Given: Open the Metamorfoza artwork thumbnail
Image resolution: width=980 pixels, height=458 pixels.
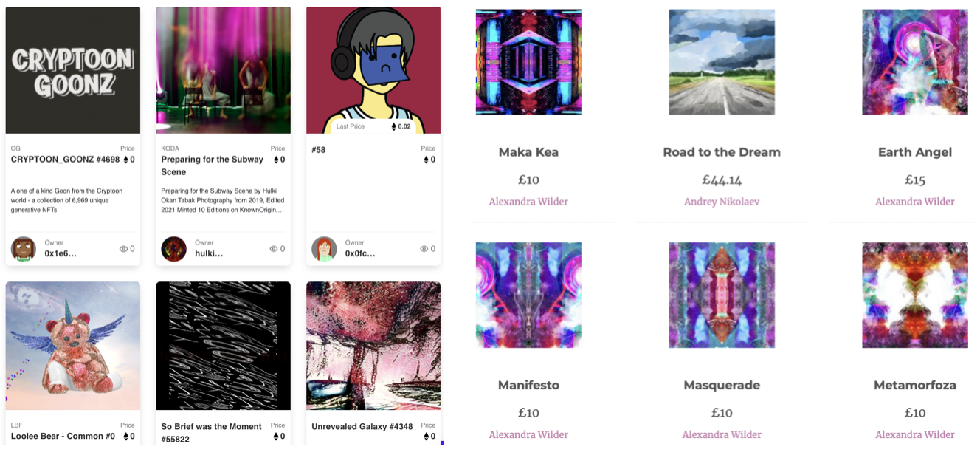Looking at the screenshot, I should [915, 295].
